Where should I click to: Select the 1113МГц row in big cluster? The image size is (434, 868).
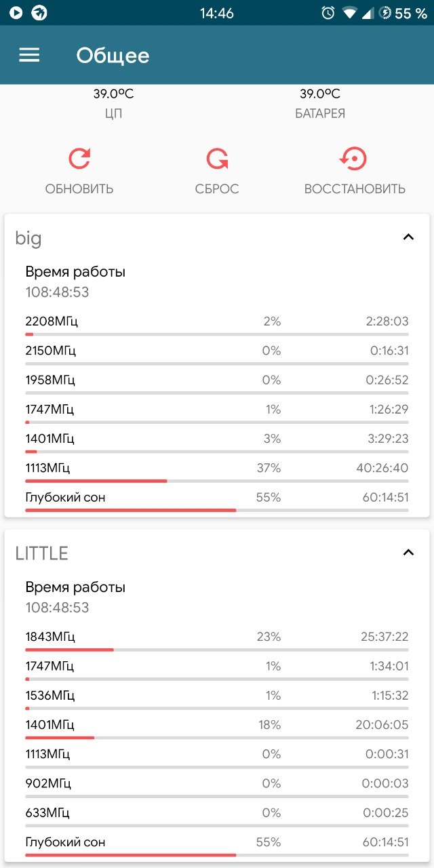pos(217,471)
